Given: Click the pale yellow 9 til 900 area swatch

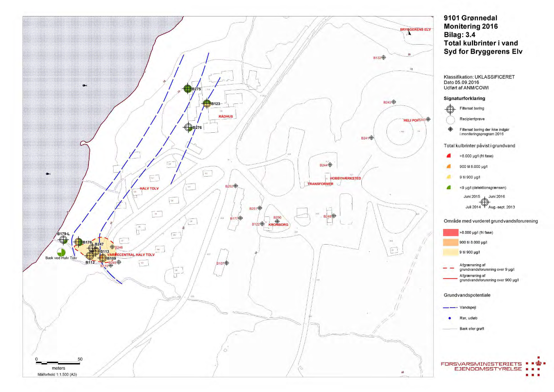Looking at the screenshot, I should [451, 252].
